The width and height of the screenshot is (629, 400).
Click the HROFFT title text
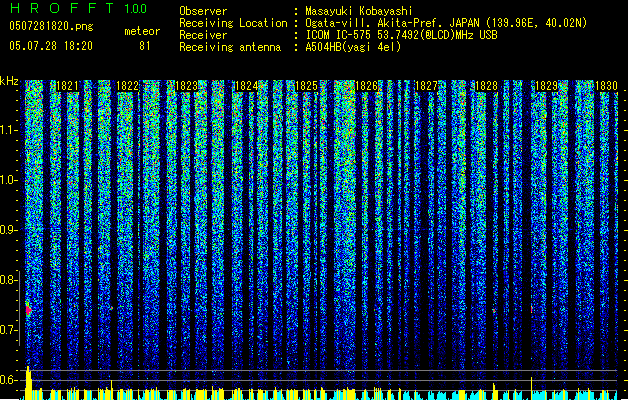coord(62,8)
